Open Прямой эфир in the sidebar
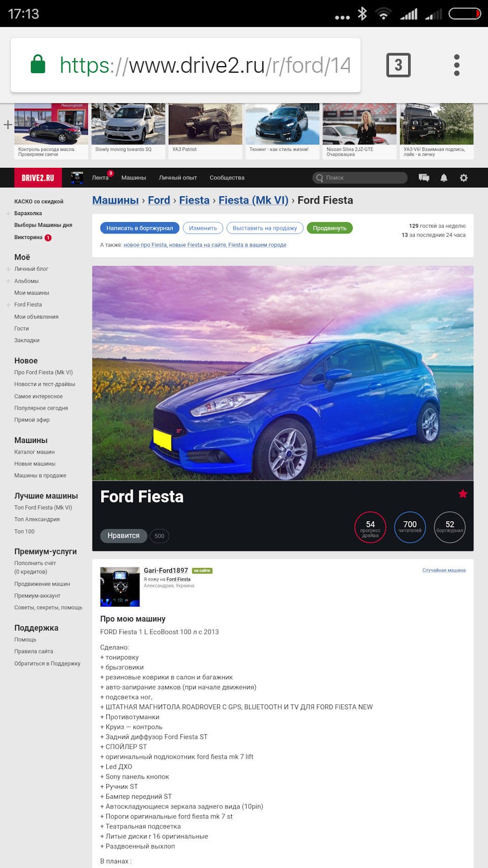 (x=32, y=420)
